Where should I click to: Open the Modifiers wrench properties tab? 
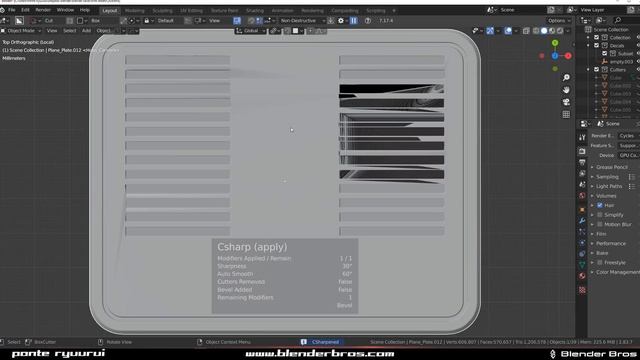click(x=582, y=221)
